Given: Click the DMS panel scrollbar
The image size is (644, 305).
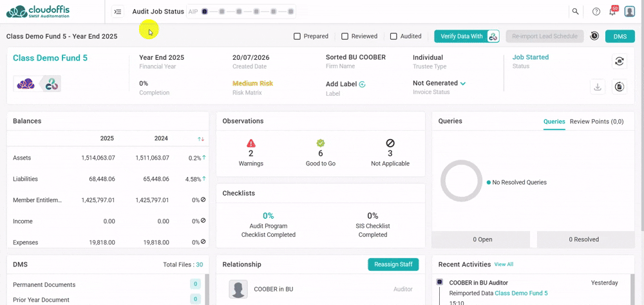Looking at the screenshot, I should pyautogui.click(x=207, y=290).
